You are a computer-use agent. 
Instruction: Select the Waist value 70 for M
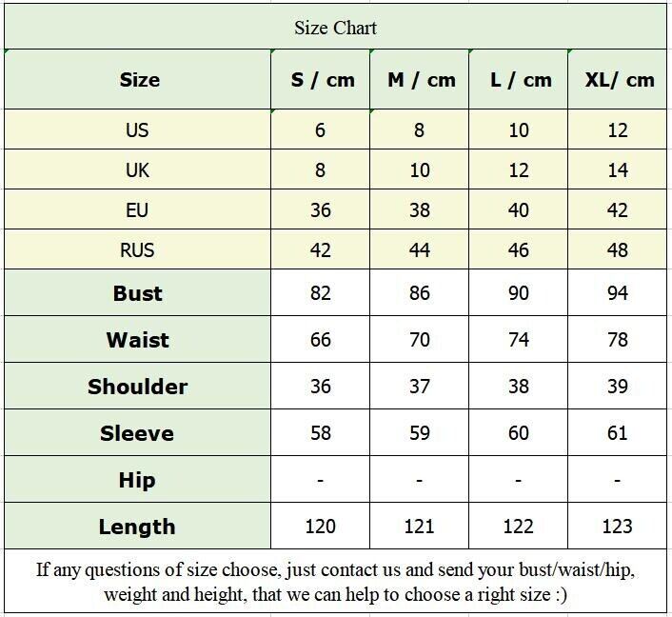(420, 340)
